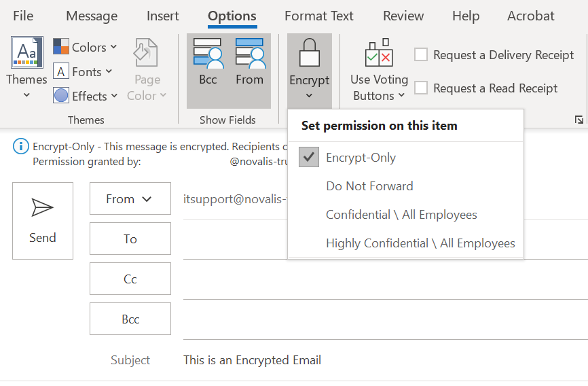Open the Themes gallery icon

pyautogui.click(x=26, y=54)
